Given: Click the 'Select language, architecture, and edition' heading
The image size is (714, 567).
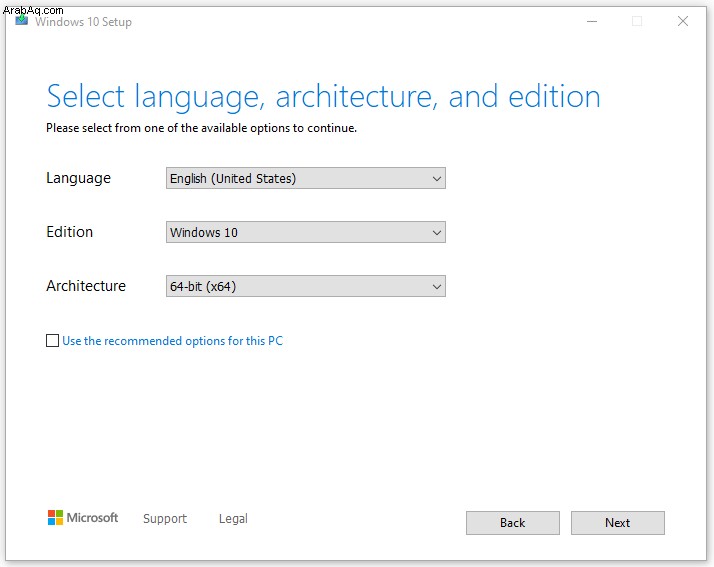Looking at the screenshot, I should (x=323, y=97).
